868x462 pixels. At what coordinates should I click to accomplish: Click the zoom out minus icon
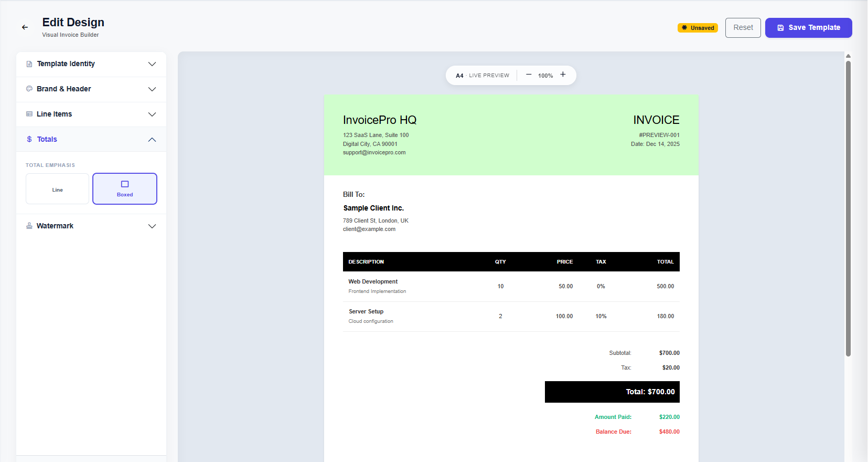pos(529,75)
